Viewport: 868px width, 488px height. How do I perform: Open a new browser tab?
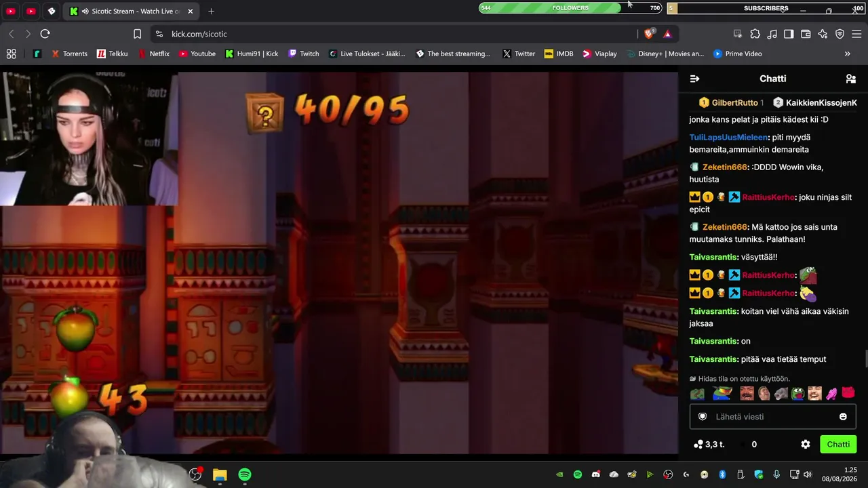click(212, 12)
